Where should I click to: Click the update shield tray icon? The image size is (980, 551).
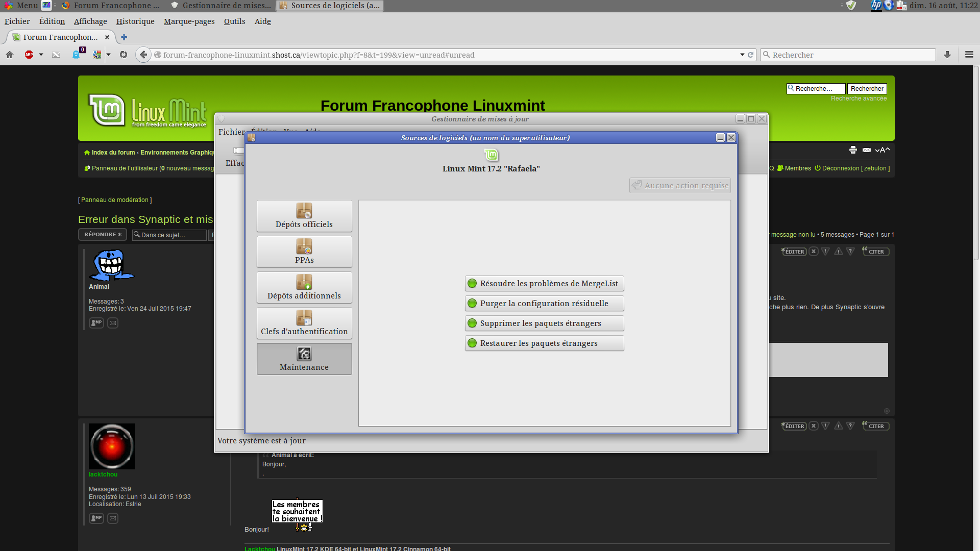click(851, 6)
